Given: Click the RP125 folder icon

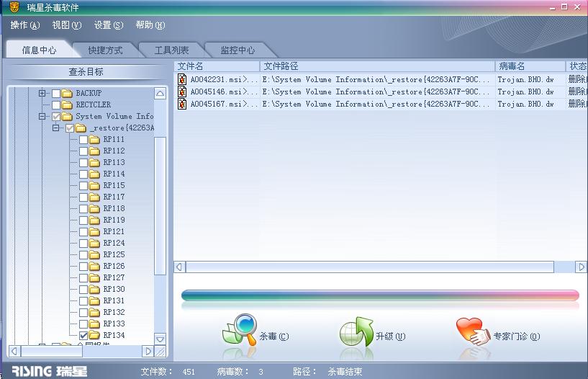Looking at the screenshot, I should click(x=94, y=255).
